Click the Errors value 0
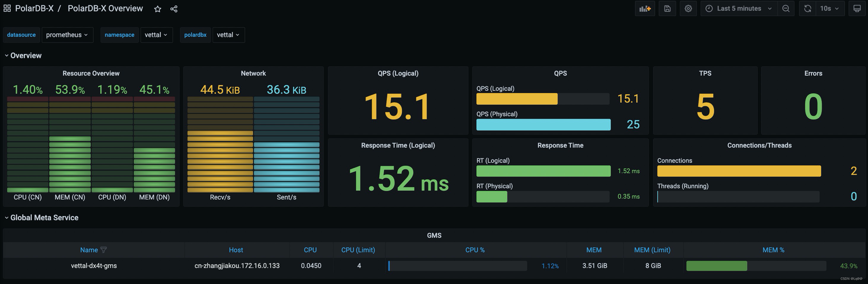Image resolution: width=868 pixels, height=284 pixels. [813, 107]
